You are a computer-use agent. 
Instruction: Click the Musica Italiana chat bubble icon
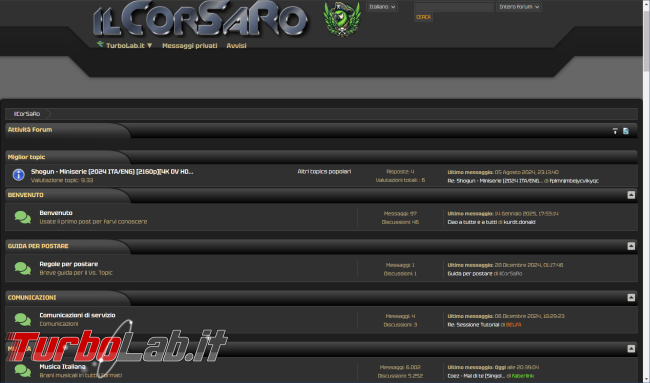(x=23, y=371)
